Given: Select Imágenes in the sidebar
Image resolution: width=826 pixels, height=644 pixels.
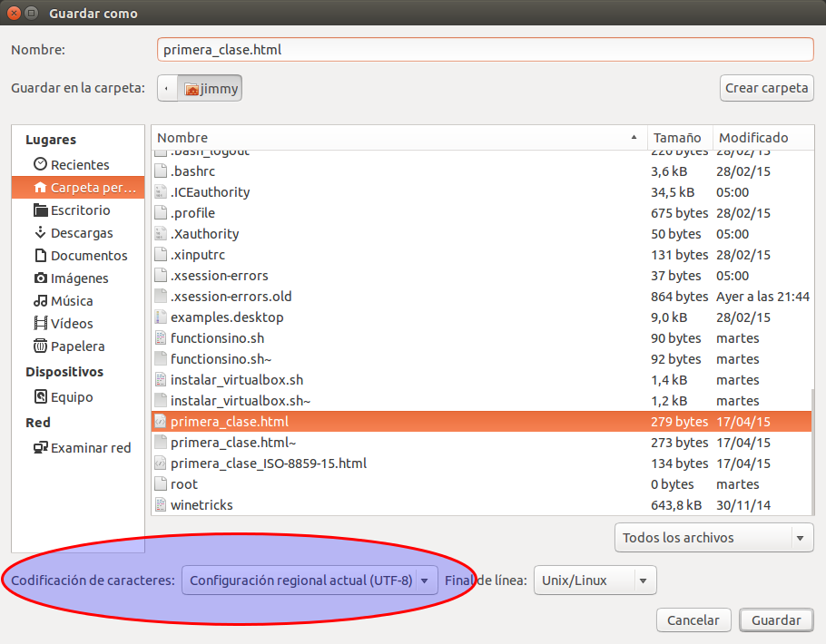Looking at the screenshot, I should pyautogui.click(x=79, y=278).
